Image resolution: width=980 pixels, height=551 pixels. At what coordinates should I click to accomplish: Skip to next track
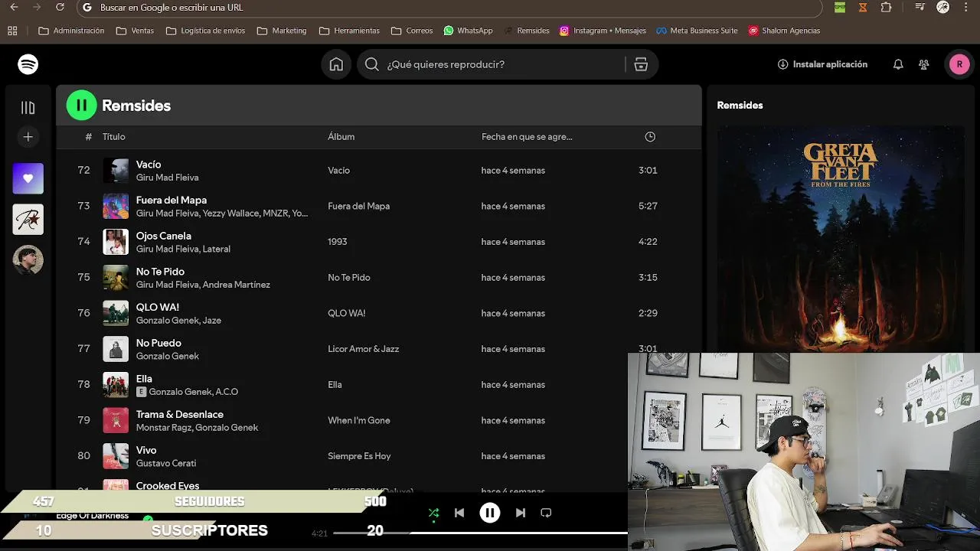(521, 513)
